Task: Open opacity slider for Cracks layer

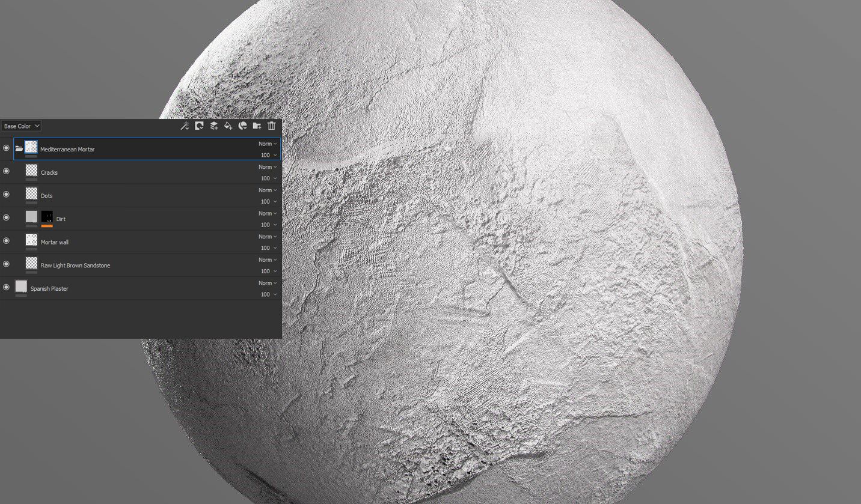Action: 268,178
